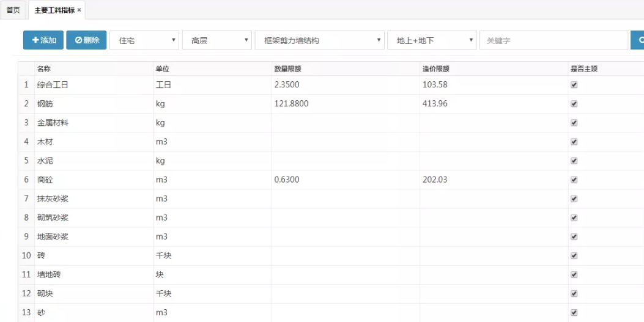The width and height of the screenshot is (644, 322).
Task: Click the 数量限额 cell showing 0.6300
Action: (x=345, y=180)
